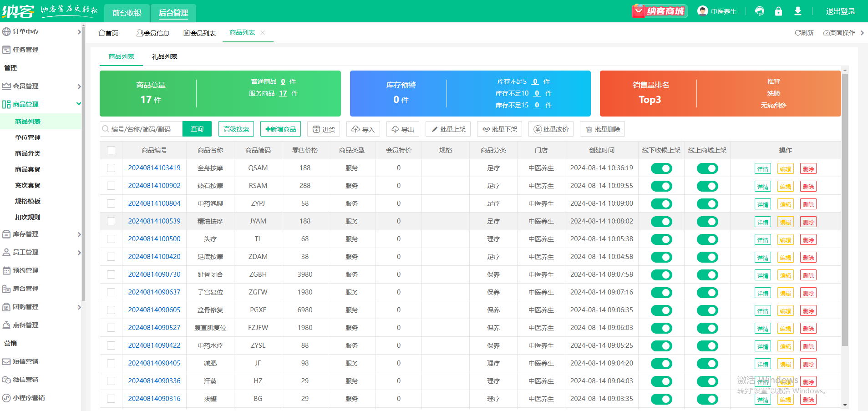Image resolution: width=868 pixels, height=411 pixels.
Task: Toggle 线上商城上架 switch for 头疗
Action: tap(707, 239)
